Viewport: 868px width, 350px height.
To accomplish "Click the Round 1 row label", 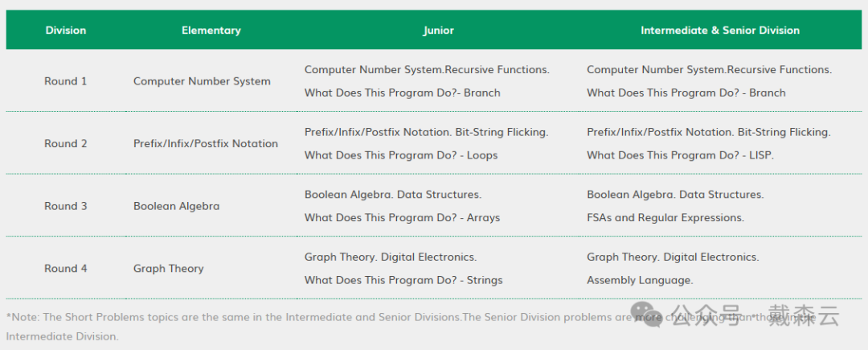I will (x=66, y=81).
